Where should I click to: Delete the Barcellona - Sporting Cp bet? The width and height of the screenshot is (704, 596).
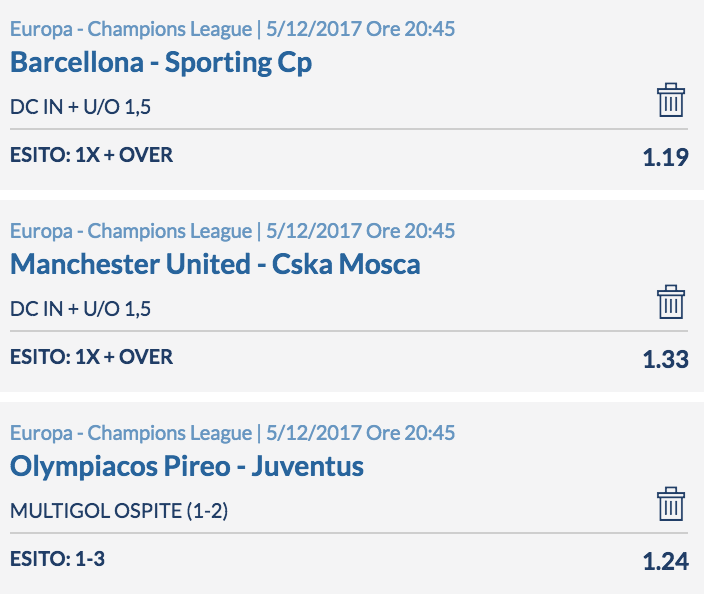click(x=671, y=100)
